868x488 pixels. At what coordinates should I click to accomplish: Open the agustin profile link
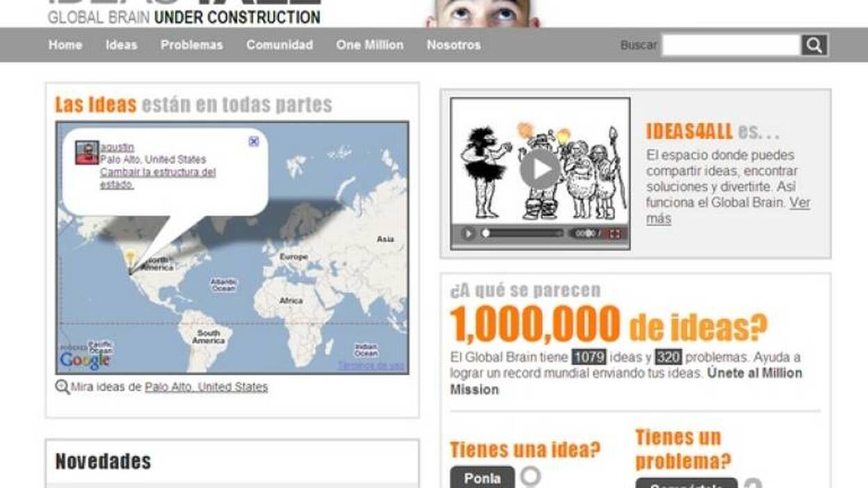pos(117,147)
